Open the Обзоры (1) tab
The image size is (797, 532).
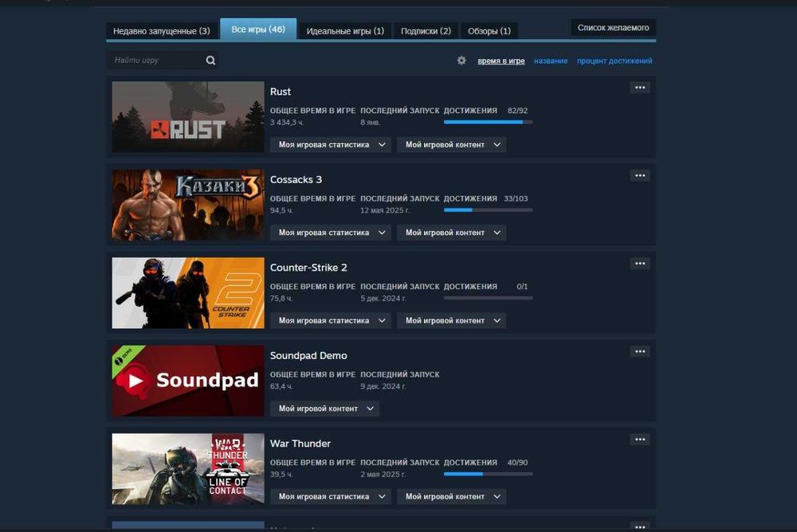pos(489,31)
